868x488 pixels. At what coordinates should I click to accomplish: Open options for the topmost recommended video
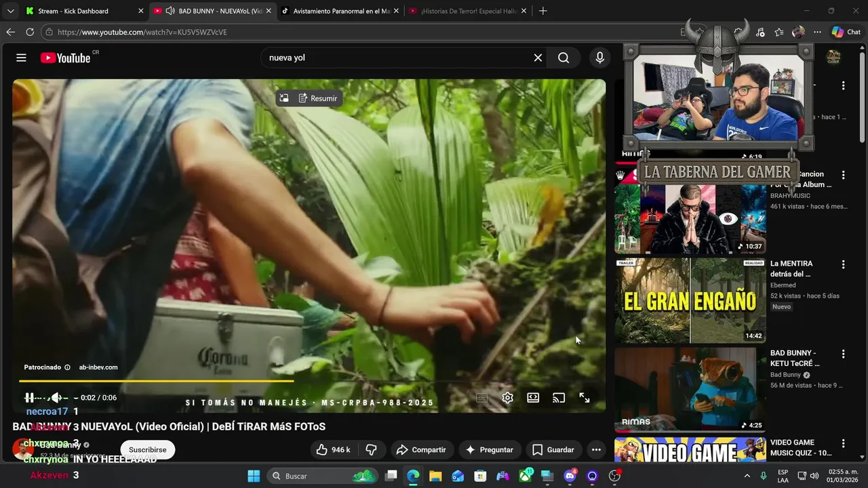click(x=844, y=85)
